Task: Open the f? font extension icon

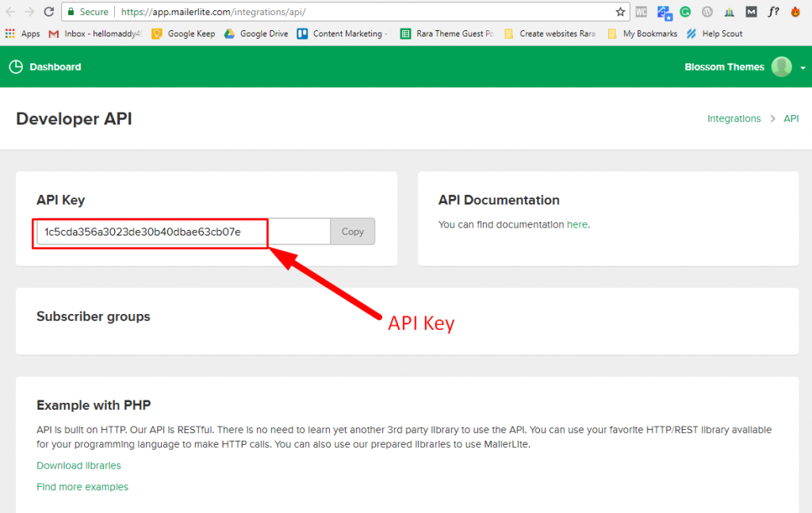Action: coord(773,11)
